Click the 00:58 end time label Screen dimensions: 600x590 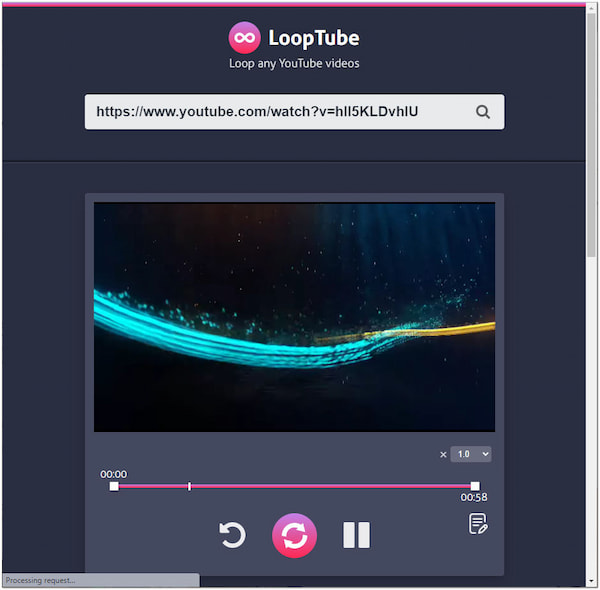[x=474, y=497]
